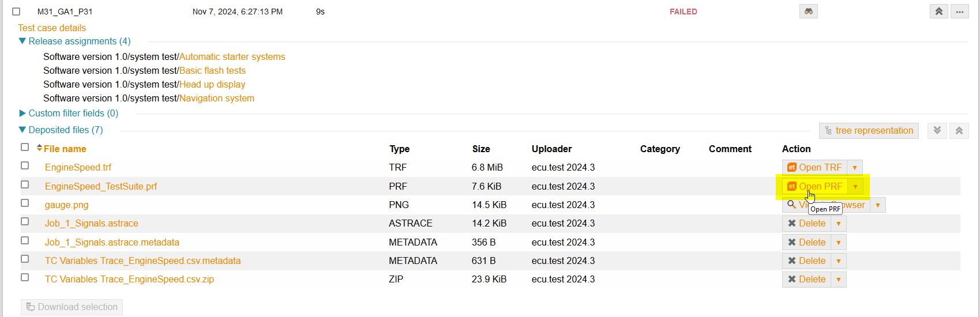The image size is (980, 317).
Task: Open TC Variables Trace_EngineSpeed.csv.zip link
Action: [x=129, y=279]
